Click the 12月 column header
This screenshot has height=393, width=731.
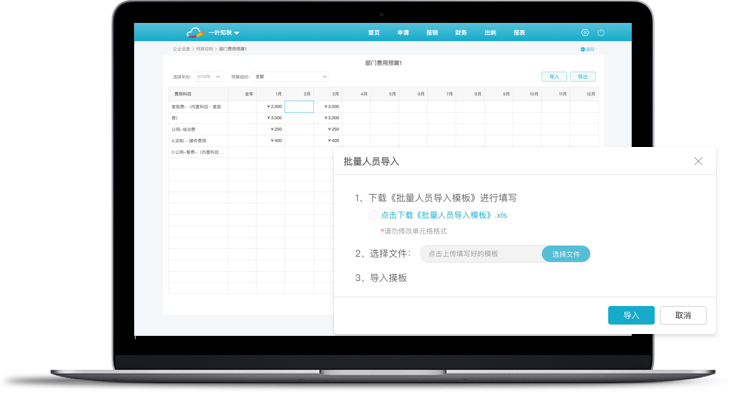584,94
